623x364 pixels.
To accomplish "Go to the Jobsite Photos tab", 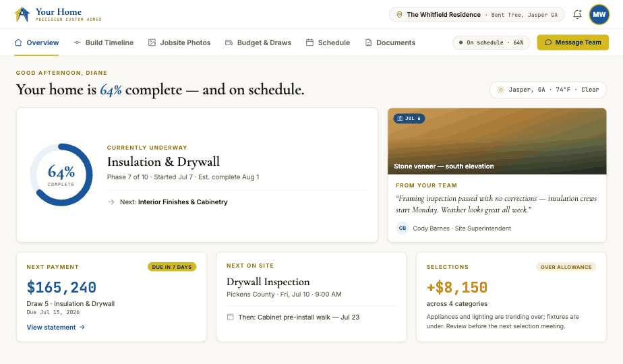I will click(x=179, y=42).
